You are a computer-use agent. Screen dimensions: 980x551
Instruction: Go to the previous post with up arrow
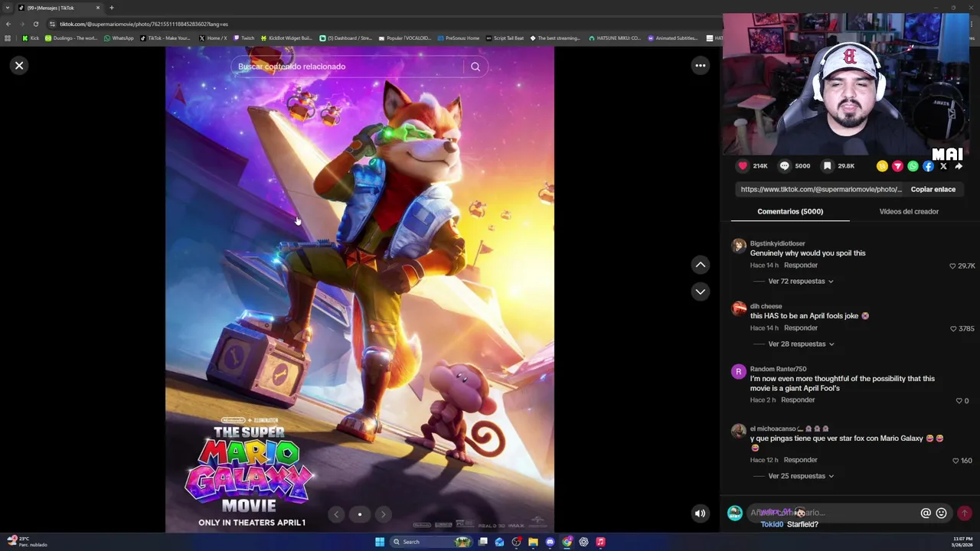coord(700,265)
